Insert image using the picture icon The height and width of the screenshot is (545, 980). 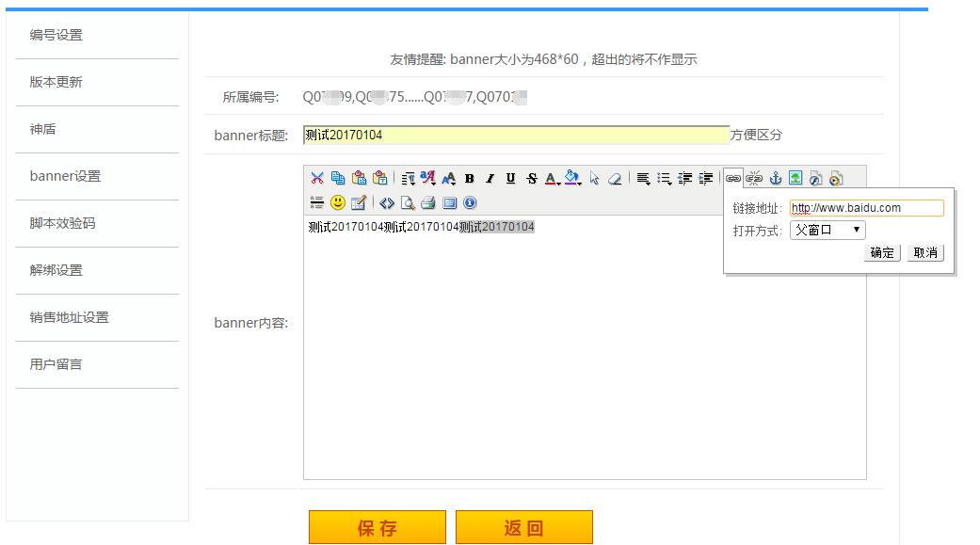pyautogui.click(x=795, y=179)
